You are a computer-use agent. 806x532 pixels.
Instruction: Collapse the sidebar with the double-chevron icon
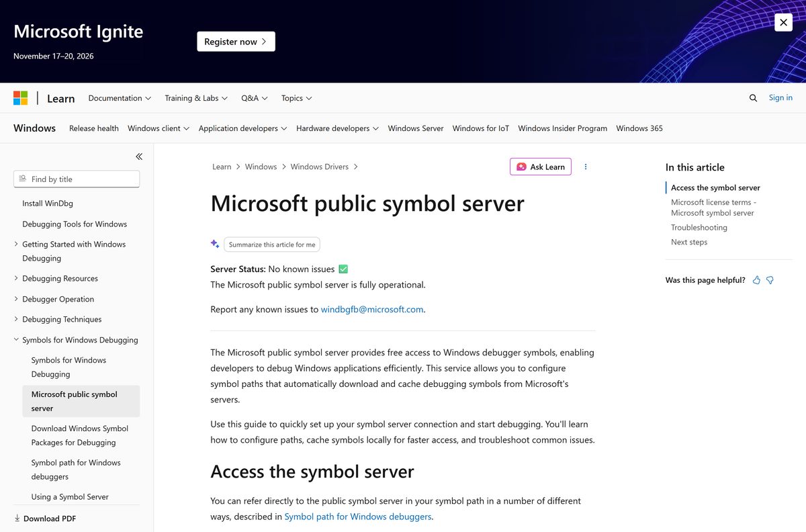click(139, 157)
